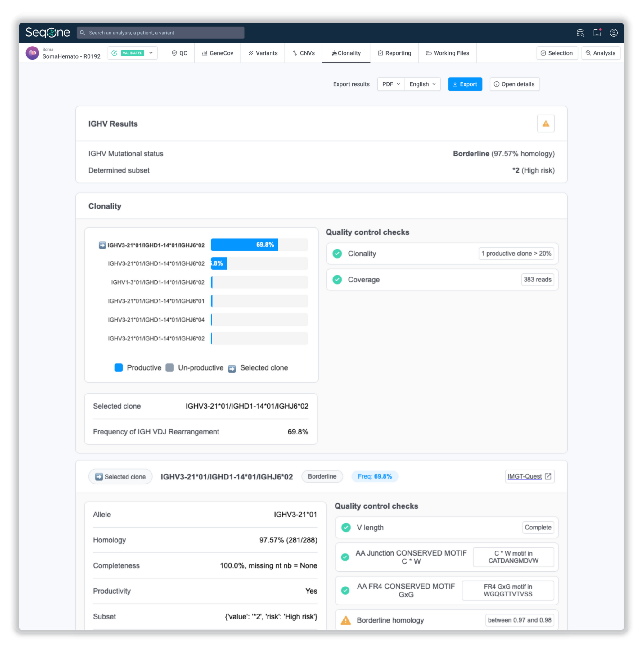This screenshot has width=644, height=648.
Task: Open the database search icon in header
Action: click(580, 33)
